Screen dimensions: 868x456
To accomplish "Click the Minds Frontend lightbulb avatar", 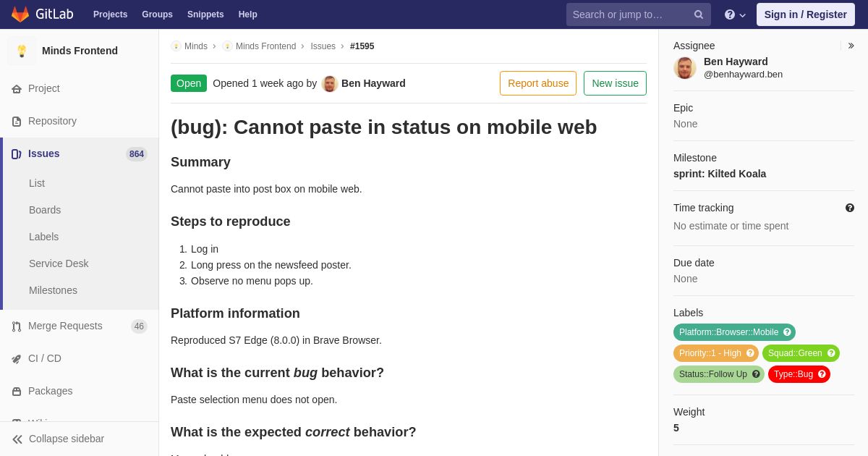I will [x=22, y=51].
